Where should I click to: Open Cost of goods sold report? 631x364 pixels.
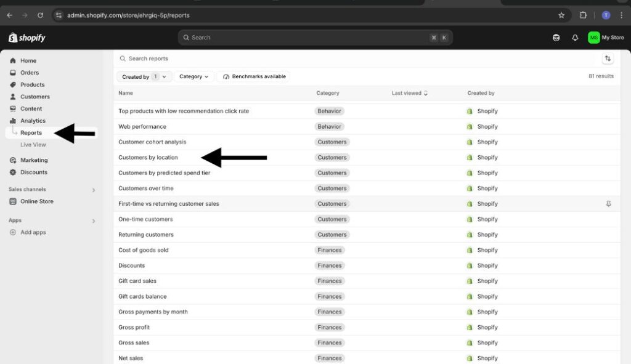click(143, 250)
